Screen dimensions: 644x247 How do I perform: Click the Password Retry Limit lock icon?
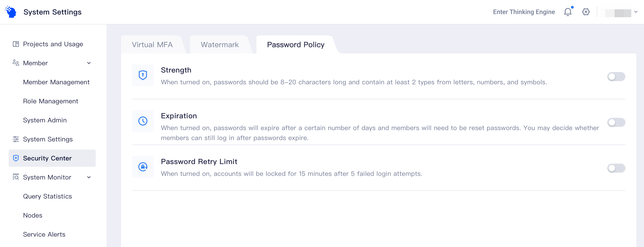143,167
